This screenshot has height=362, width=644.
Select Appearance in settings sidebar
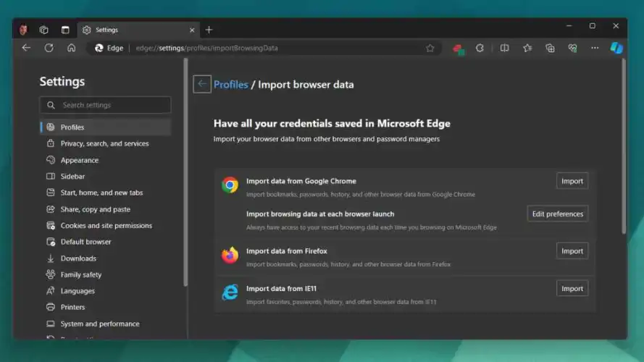(79, 160)
